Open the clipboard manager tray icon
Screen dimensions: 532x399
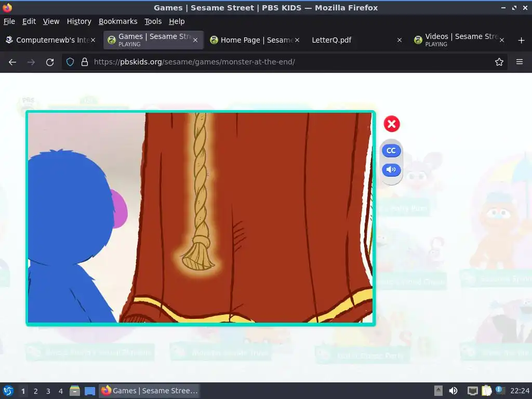pyautogui.click(x=486, y=391)
